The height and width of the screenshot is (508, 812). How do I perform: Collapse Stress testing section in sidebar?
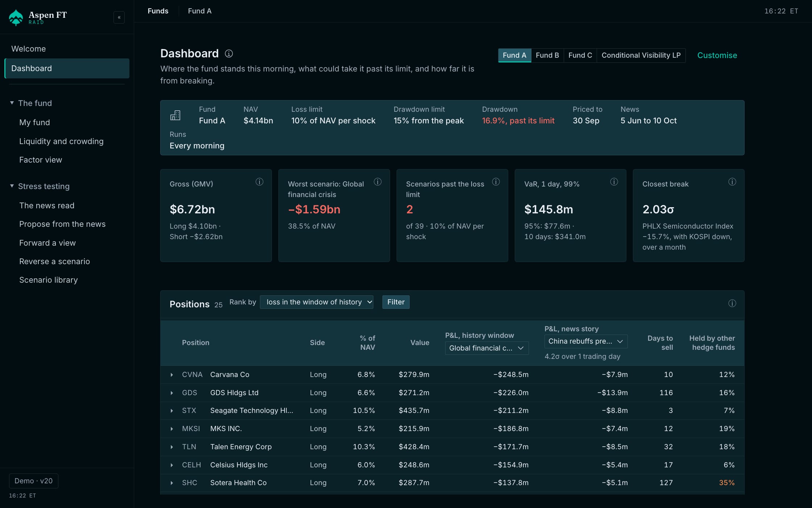click(x=12, y=186)
